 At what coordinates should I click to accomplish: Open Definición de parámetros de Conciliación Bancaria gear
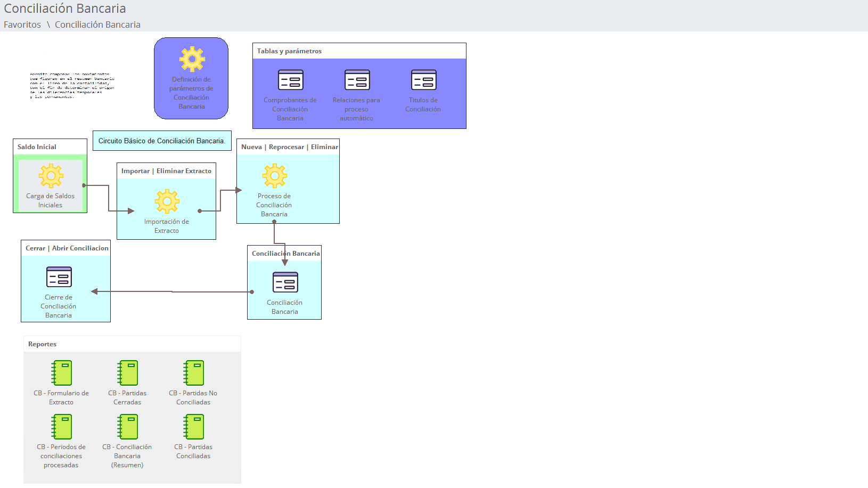(x=192, y=59)
